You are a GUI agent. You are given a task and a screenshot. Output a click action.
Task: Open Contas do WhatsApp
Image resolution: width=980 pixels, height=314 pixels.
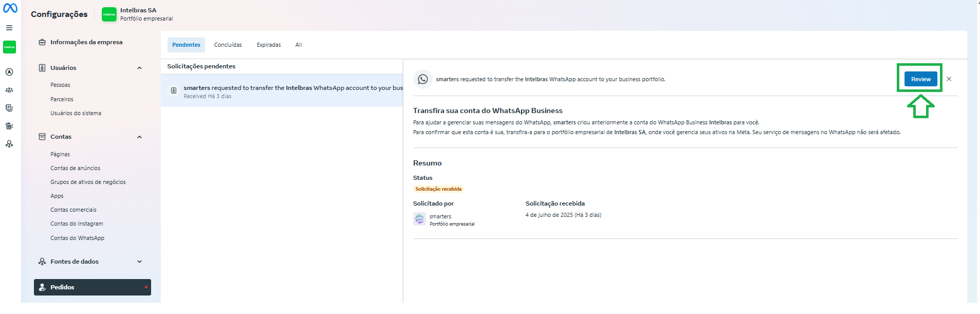[x=77, y=238]
